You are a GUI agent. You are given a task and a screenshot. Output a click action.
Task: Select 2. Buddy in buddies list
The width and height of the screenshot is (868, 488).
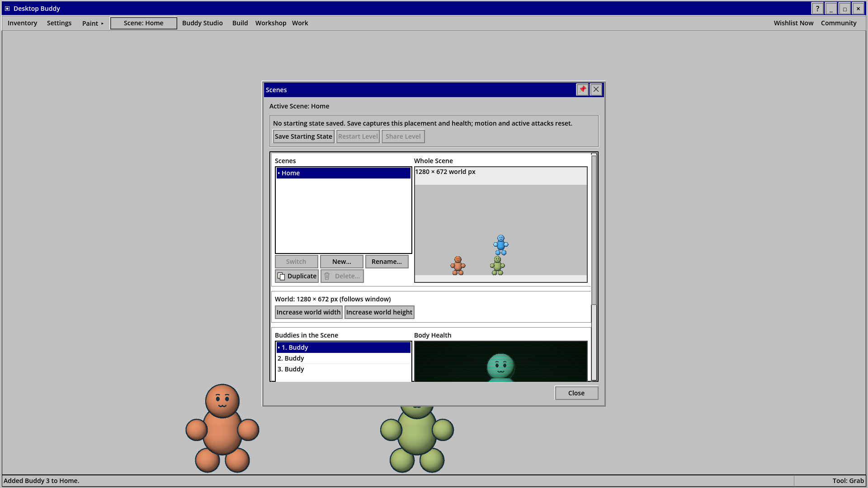344,358
